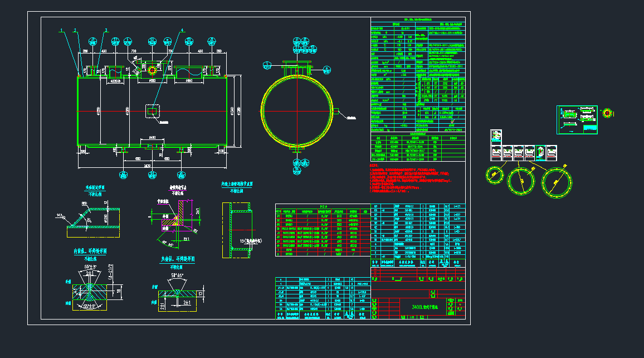This screenshot has width=644, height=358.
Task: Select the cyan-bordered thumbnail sheet at right
Action: tap(577, 120)
